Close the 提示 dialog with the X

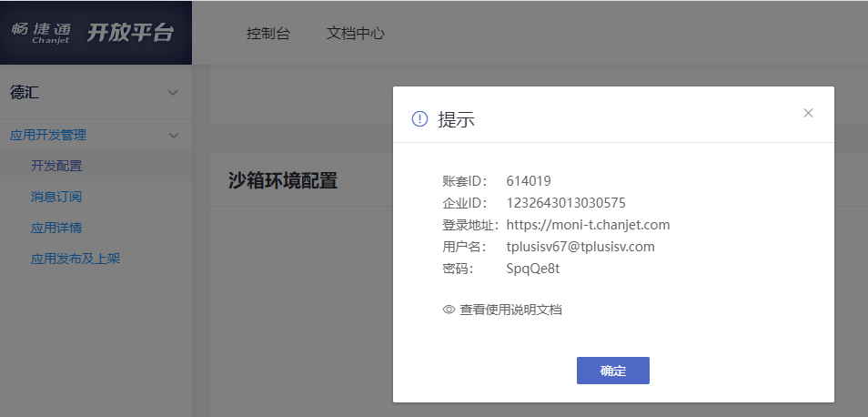pos(808,113)
